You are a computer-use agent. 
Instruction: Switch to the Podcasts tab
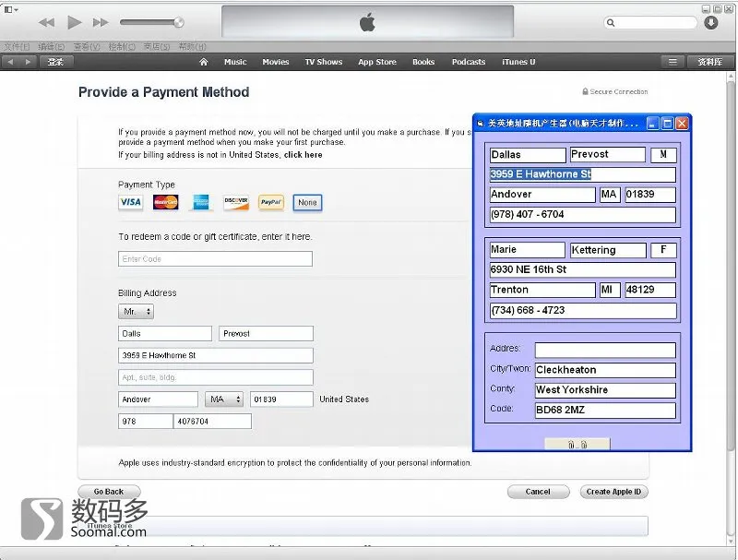(x=469, y=62)
